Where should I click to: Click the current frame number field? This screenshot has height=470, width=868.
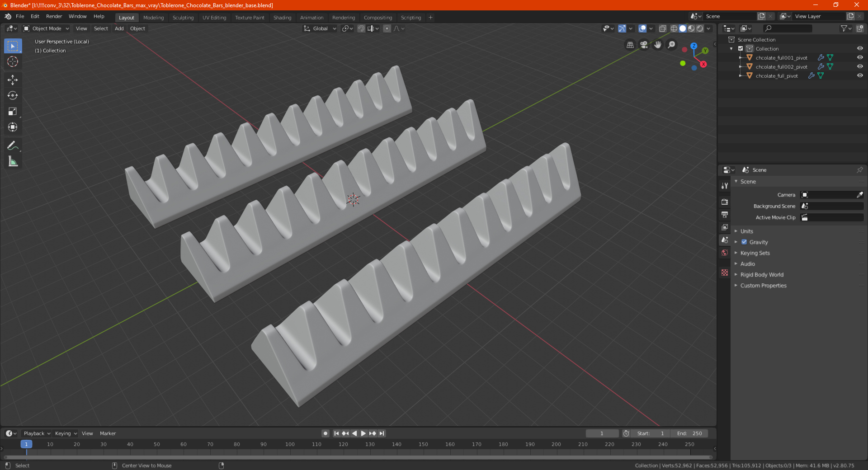click(602, 433)
